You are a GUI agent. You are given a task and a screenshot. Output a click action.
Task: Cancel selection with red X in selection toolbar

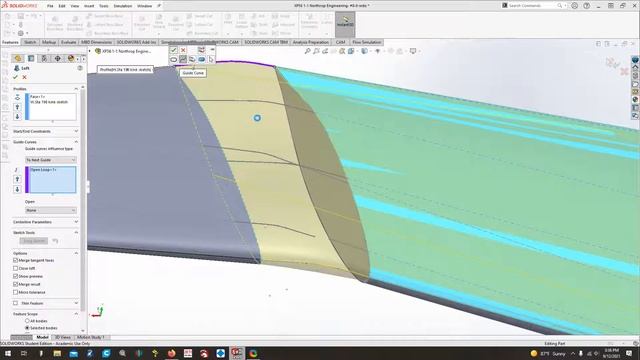pos(183,50)
